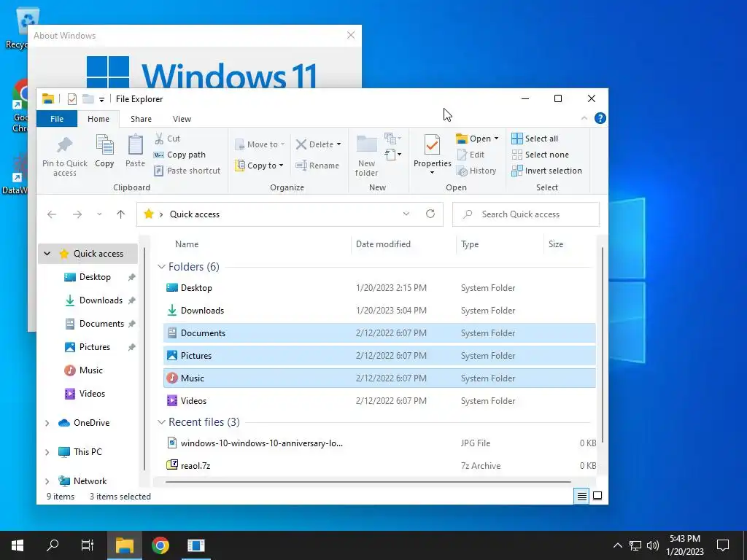This screenshot has width=747, height=560.
Task: Collapse the Folders (6) group
Action: pos(161,267)
